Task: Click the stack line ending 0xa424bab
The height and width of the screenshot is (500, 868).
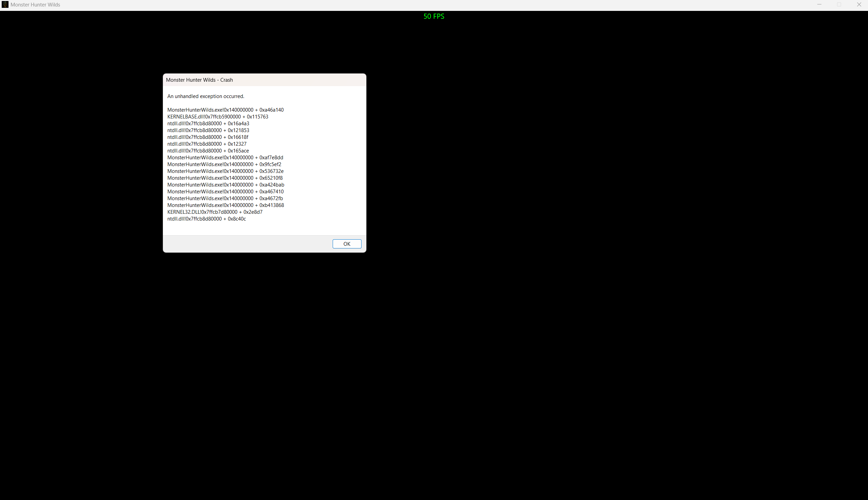Action: click(x=226, y=185)
